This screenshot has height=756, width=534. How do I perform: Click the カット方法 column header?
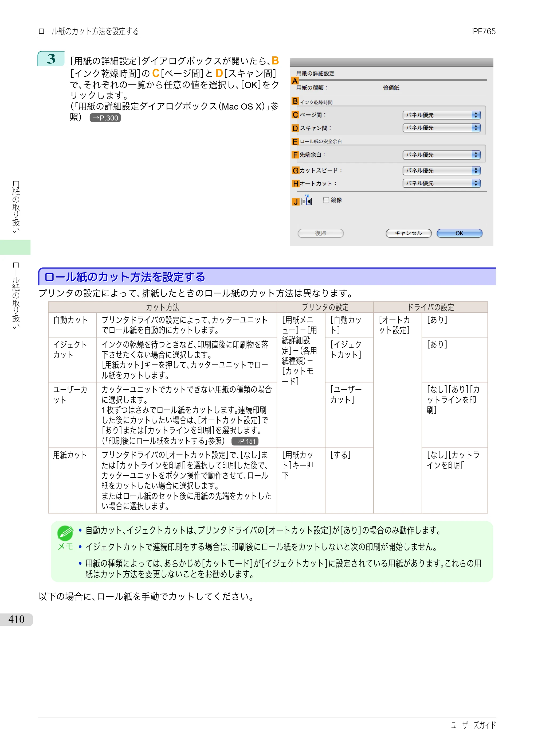[x=163, y=307]
